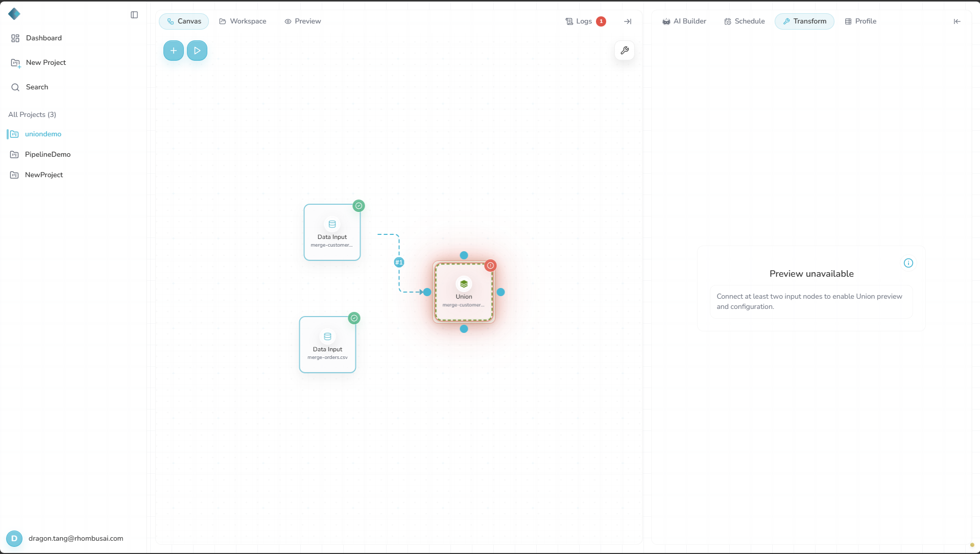Collapse the left sidebar panel icon
This screenshot has height=554, width=980.
(x=134, y=15)
